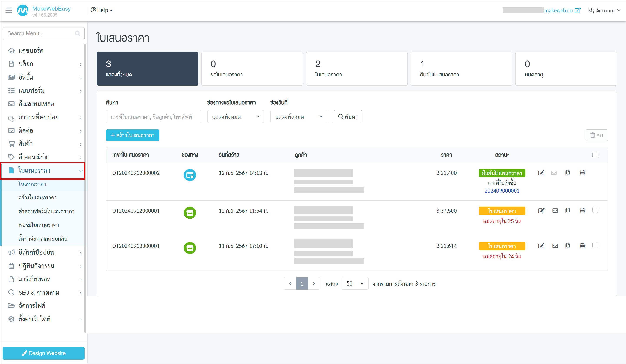
Task: Click print icon for quotation QT20240912000002
Action: tap(582, 173)
